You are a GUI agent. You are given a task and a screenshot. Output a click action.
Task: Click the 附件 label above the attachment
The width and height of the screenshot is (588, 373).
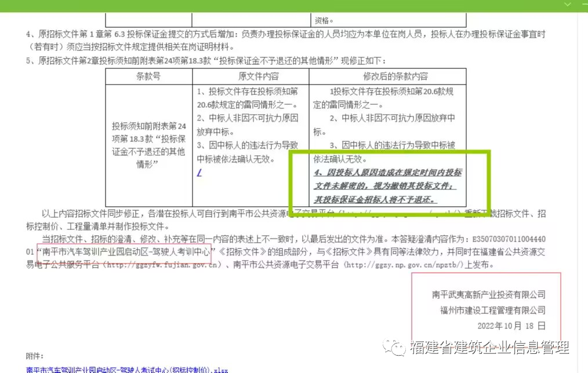point(34,355)
